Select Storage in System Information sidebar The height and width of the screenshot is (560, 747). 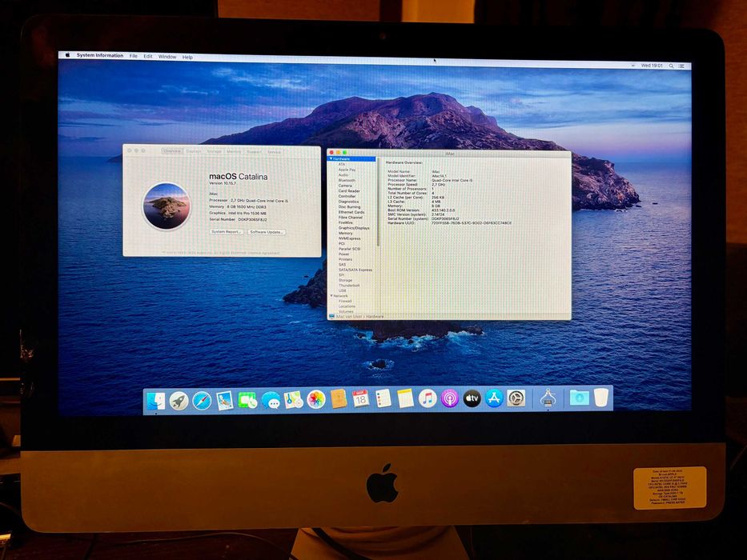(345, 281)
